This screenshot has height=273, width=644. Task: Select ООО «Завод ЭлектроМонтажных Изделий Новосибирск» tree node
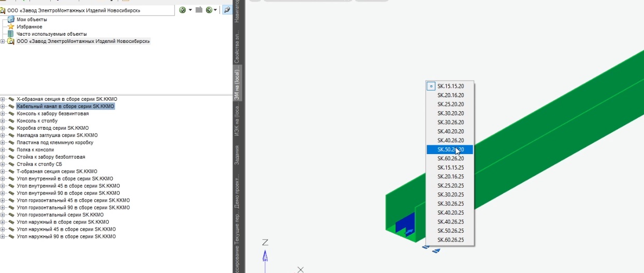point(83,41)
